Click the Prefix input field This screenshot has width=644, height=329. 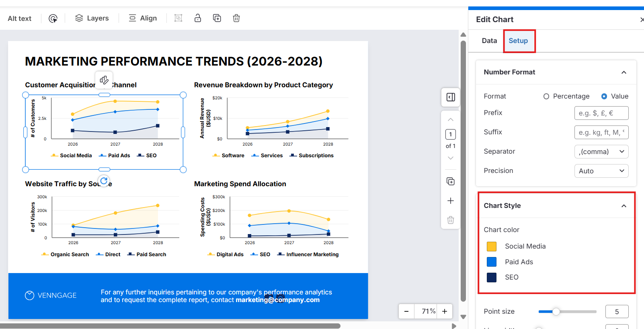(601, 113)
